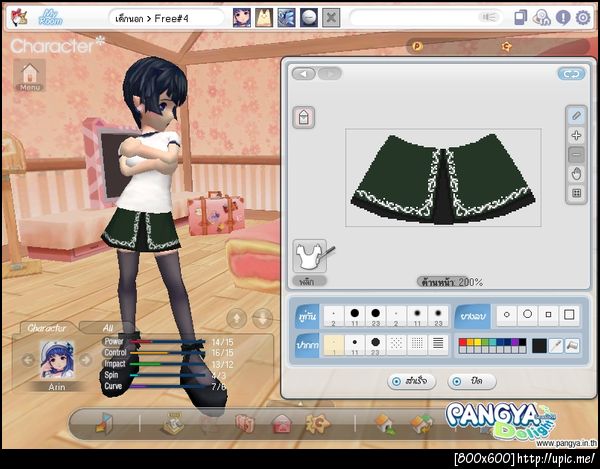Image resolution: width=600 pixels, height=469 pixels.
Task: Select hard brush size 23 in top row
Action: coord(376,316)
